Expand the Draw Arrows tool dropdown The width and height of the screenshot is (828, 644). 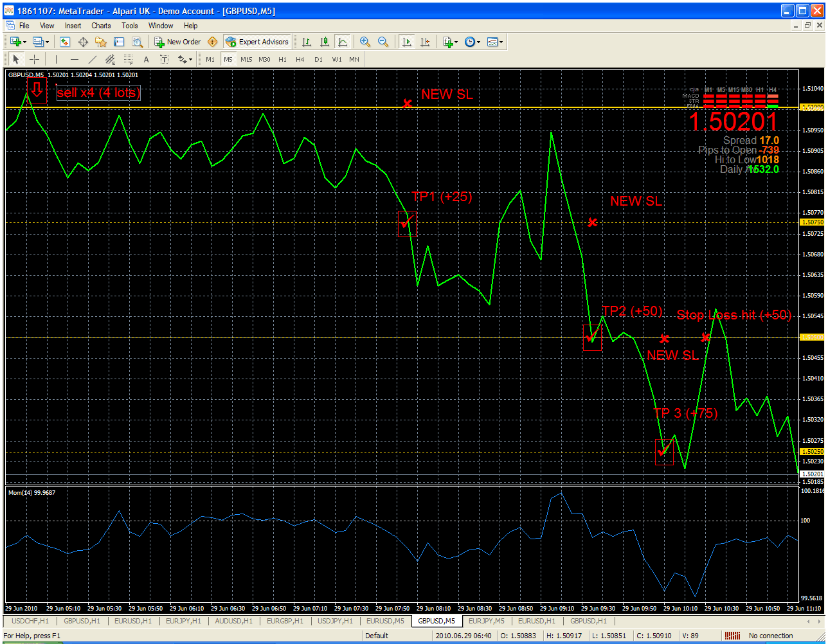pyautogui.click(x=191, y=59)
